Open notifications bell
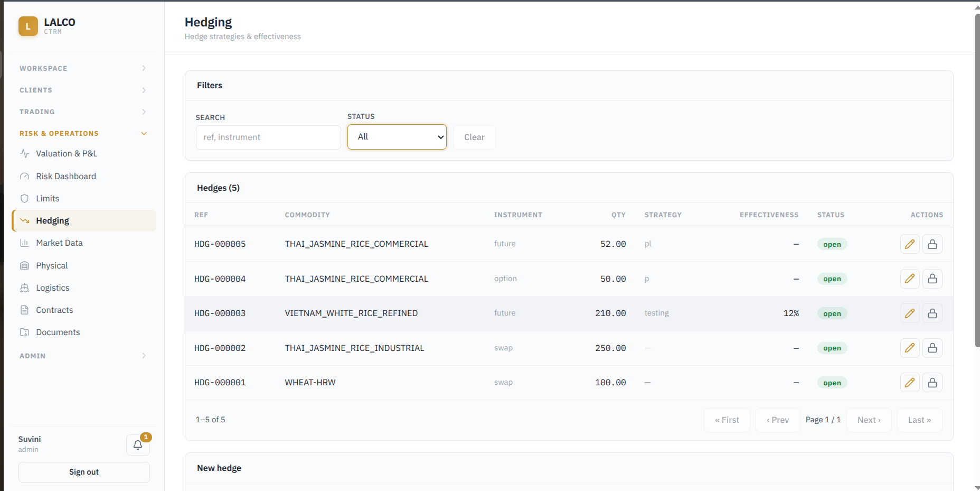980x491 pixels. (138, 445)
